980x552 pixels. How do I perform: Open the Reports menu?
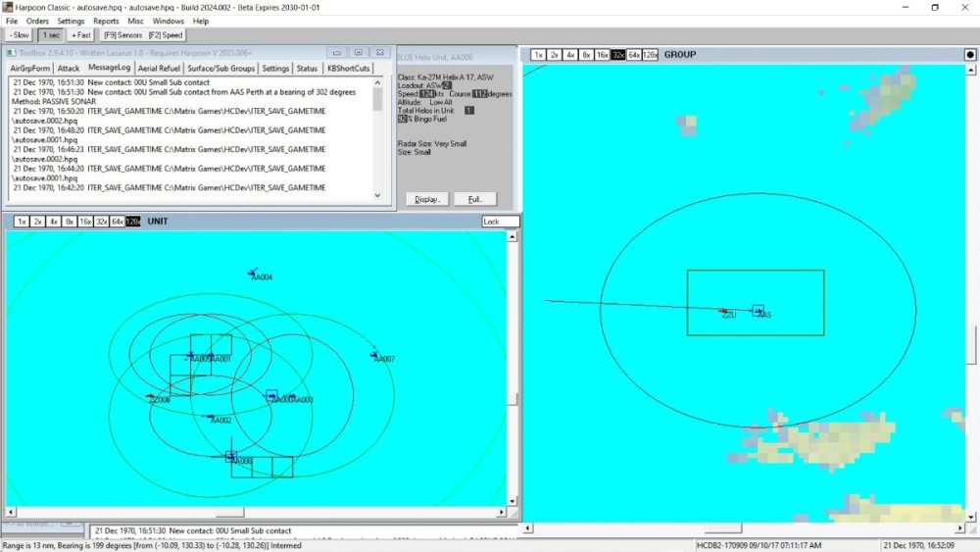click(106, 22)
